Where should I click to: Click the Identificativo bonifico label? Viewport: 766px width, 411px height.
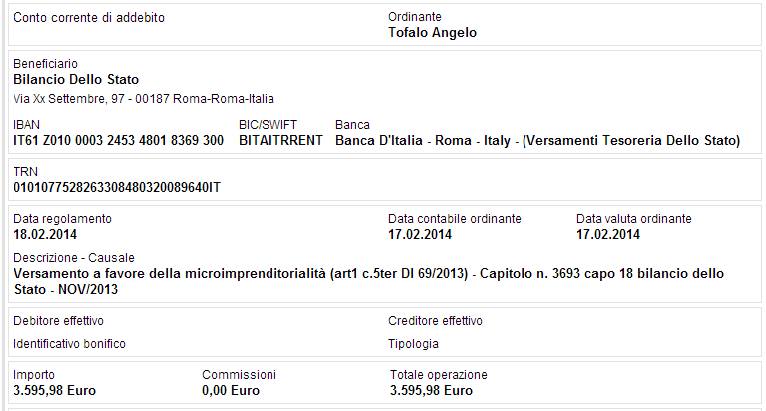point(69,344)
